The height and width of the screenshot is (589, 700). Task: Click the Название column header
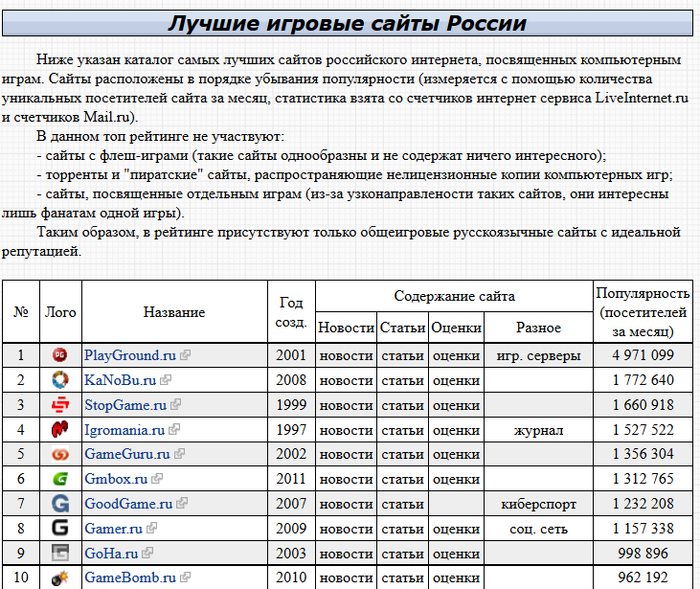[174, 312]
